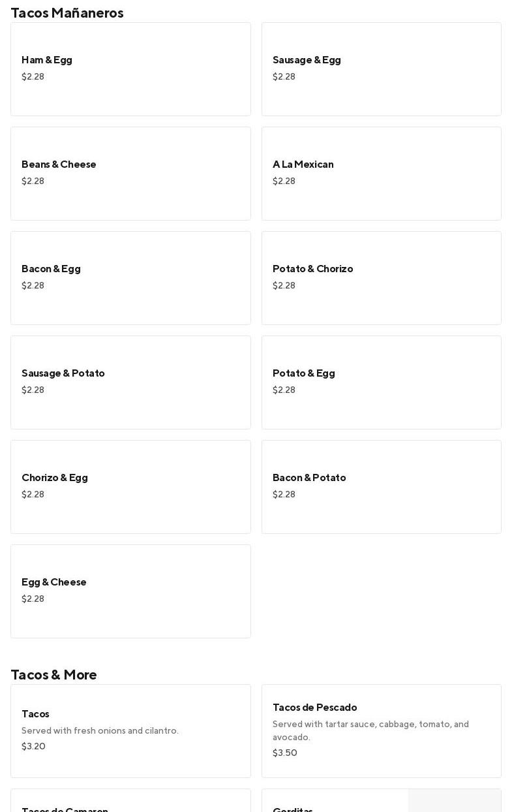Open the Sausage & Potato taco item
The height and width of the screenshot is (812, 512).
(x=130, y=383)
